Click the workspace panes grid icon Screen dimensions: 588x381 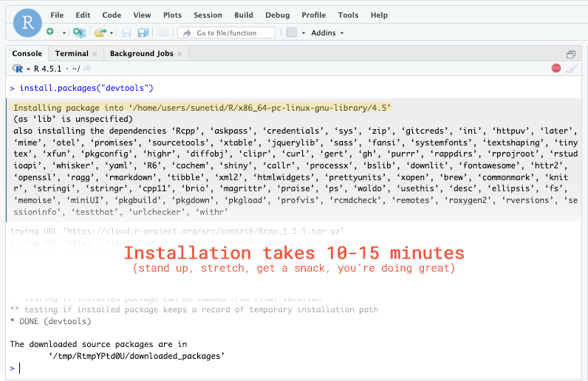coord(291,32)
